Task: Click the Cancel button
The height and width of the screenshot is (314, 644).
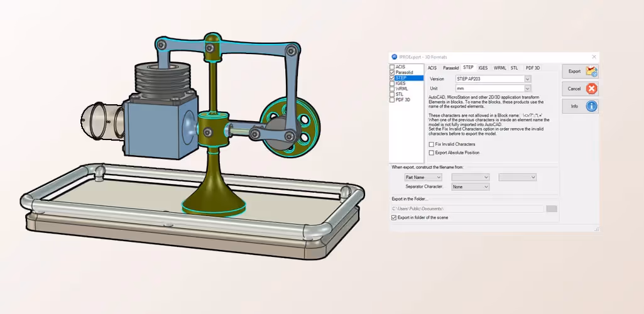Action: click(580, 89)
